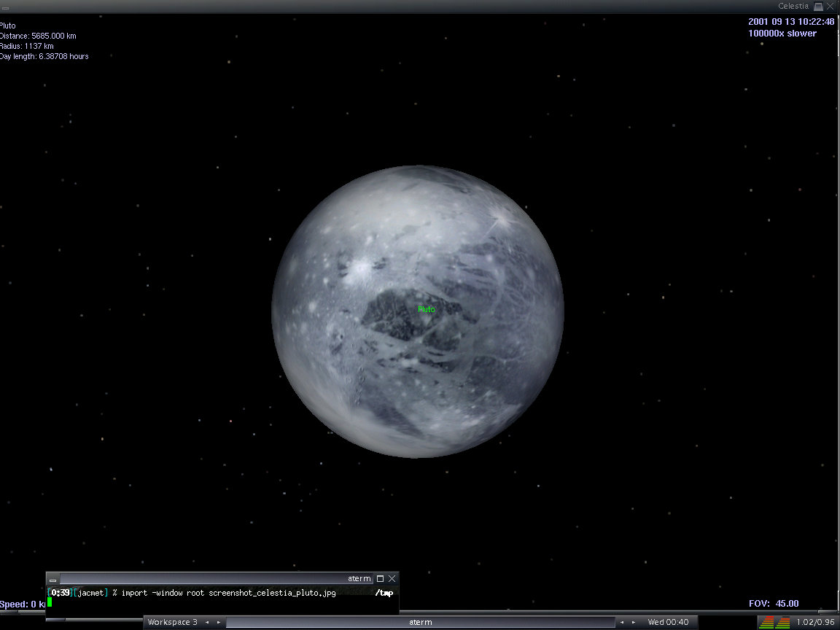This screenshot has width=840, height=630.
Task: Click the bright impact crater on Pluto
Action: (x=360, y=268)
